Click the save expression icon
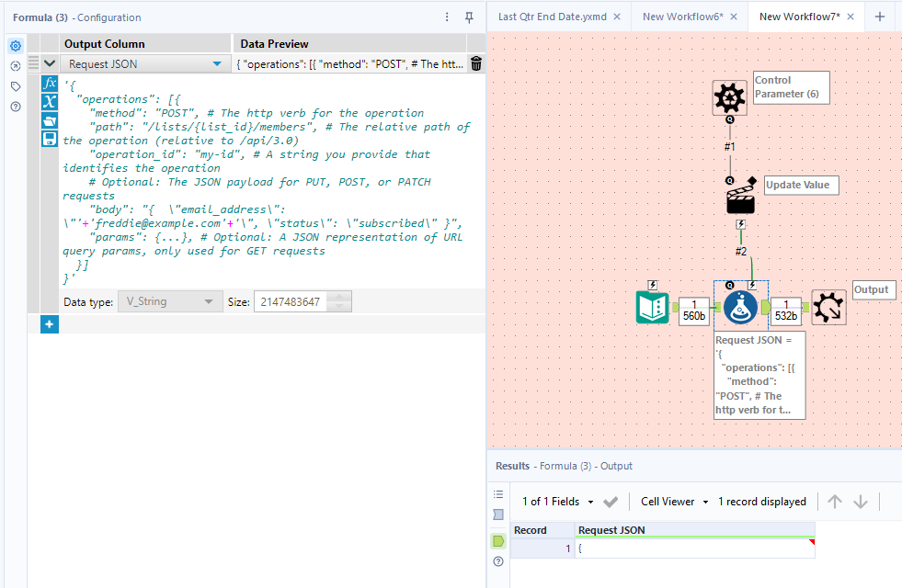 click(48, 139)
